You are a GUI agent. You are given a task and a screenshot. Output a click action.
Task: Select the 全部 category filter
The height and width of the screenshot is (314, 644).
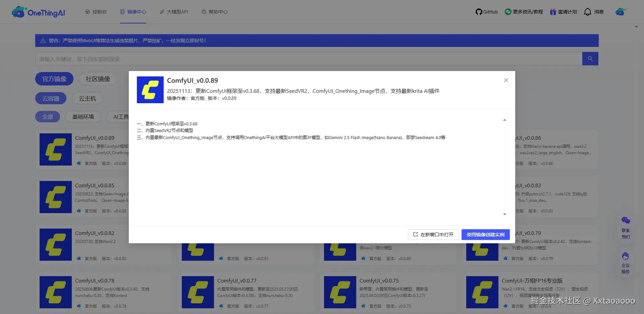click(x=48, y=117)
